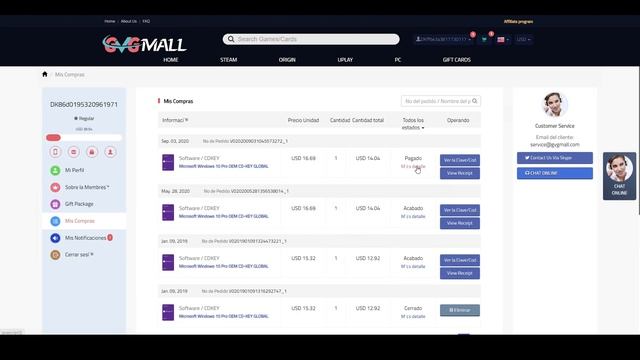Open order details link under Cerrado status

click(x=413, y=316)
